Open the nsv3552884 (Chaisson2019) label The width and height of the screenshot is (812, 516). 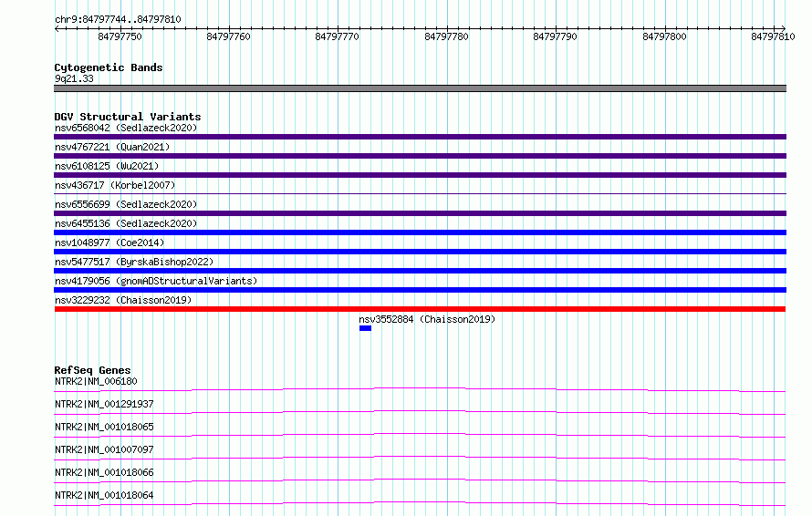coord(427,319)
